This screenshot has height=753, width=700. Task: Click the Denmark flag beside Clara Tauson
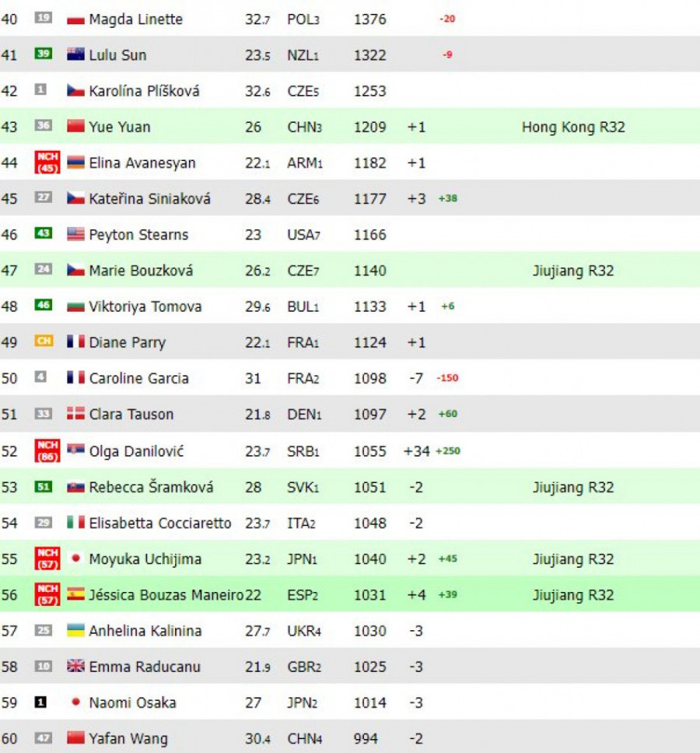point(75,415)
